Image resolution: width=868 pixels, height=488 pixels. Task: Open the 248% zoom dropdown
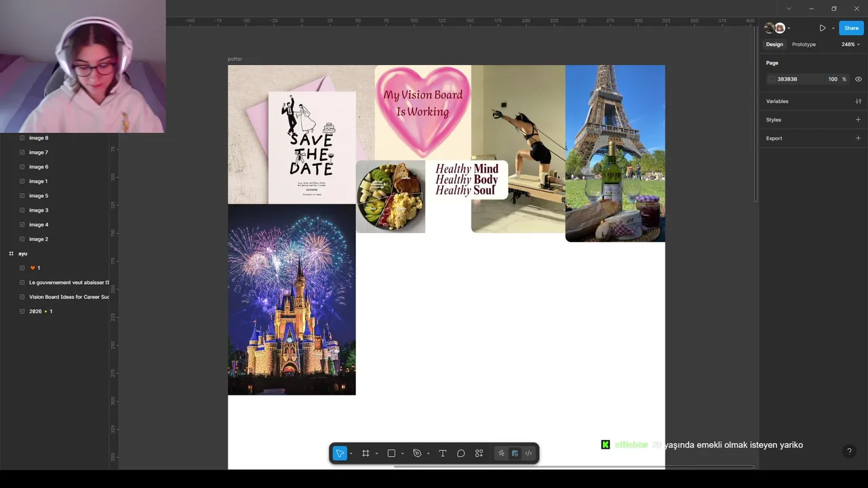tap(850, 44)
